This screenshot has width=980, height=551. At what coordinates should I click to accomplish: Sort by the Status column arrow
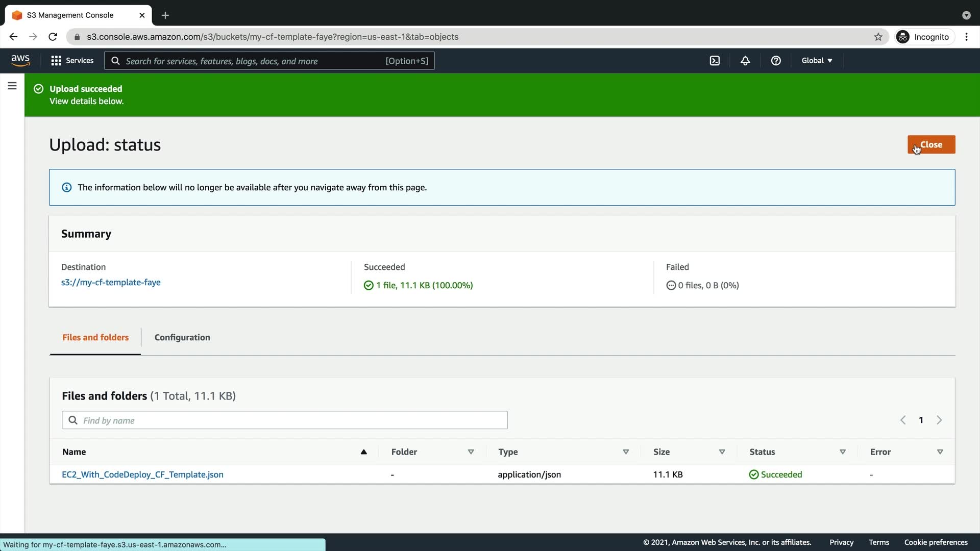tap(842, 452)
